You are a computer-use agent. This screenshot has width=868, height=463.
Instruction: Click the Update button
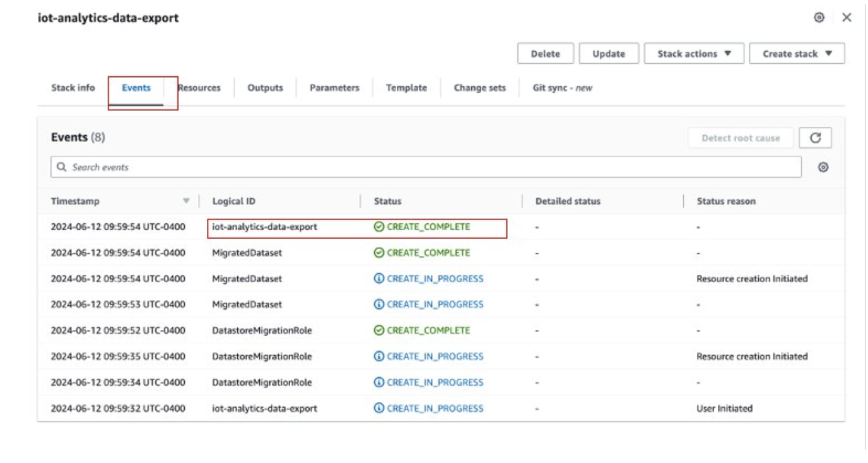(609, 54)
